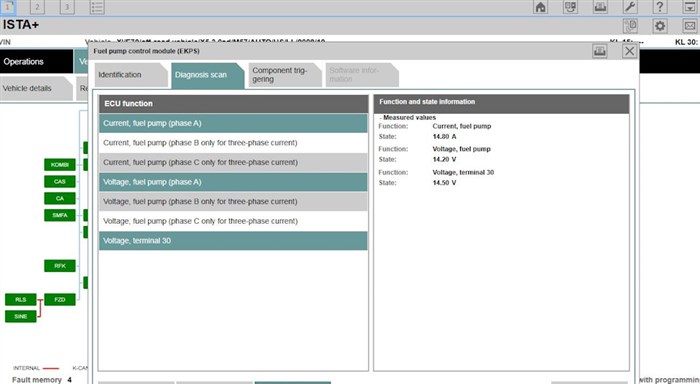Toggle Voltage, terminal 30 function
This screenshot has width=700, height=384.
tap(233, 241)
